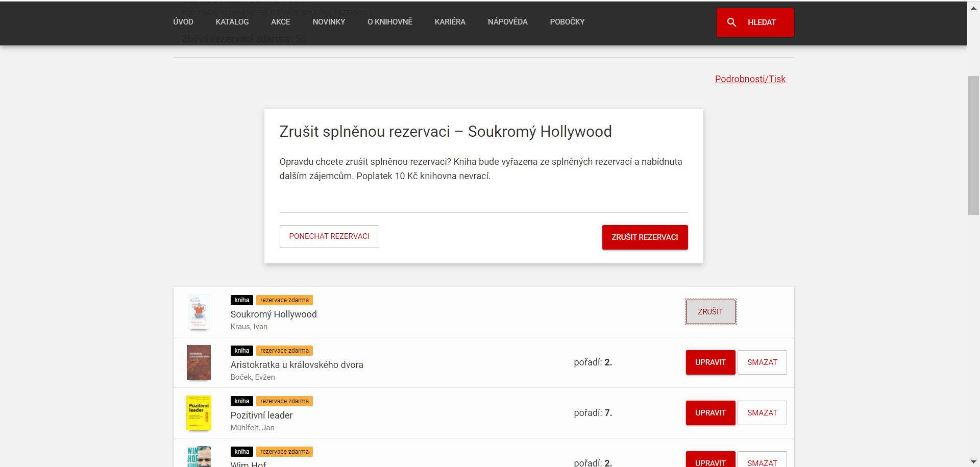The width and height of the screenshot is (980, 467).
Task: Click the vertical scrollbar thumb
Action: click(973, 145)
